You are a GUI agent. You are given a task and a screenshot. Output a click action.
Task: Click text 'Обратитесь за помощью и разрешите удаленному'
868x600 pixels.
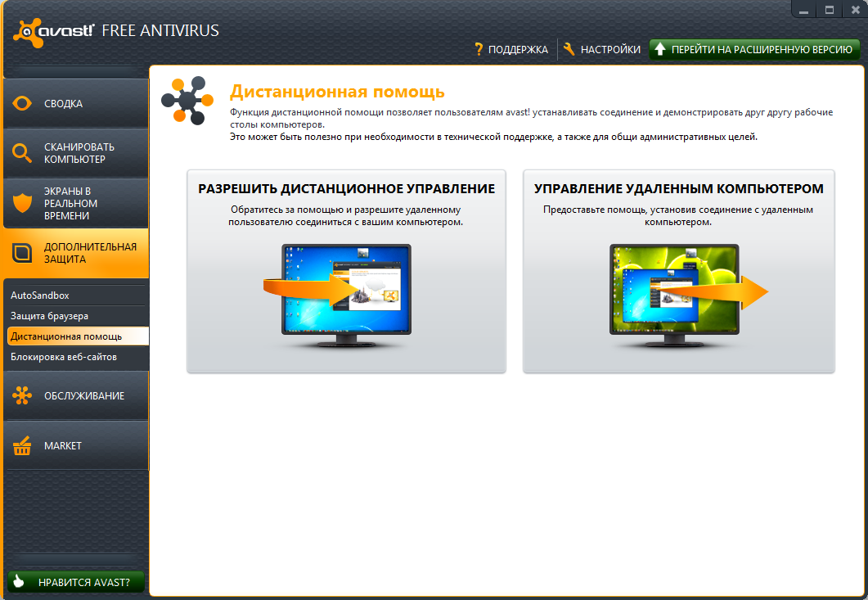[x=345, y=210]
